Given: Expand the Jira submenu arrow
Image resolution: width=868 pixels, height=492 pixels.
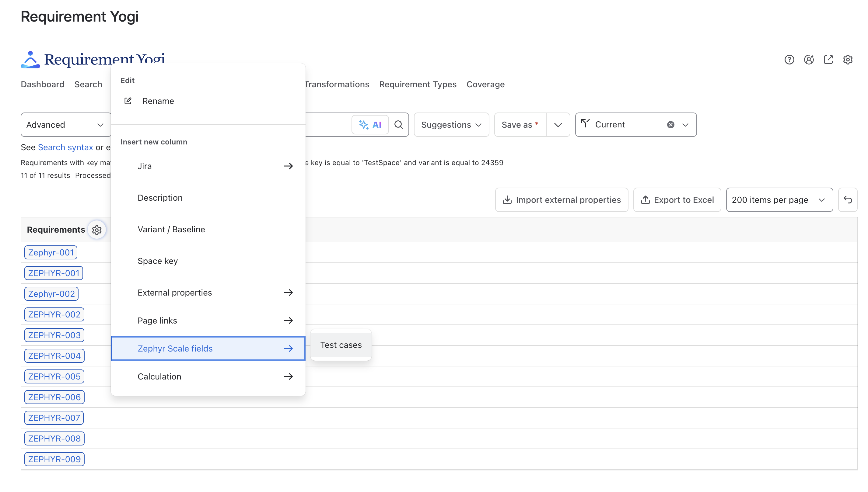Looking at the screenshot, I should (x=288, y=166).
